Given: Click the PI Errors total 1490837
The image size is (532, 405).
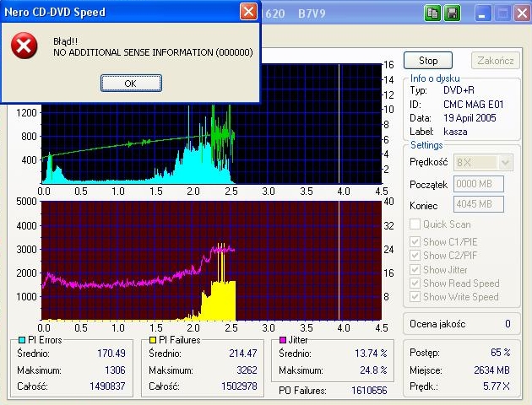Looking at the screenshot, I should [107, 386].
